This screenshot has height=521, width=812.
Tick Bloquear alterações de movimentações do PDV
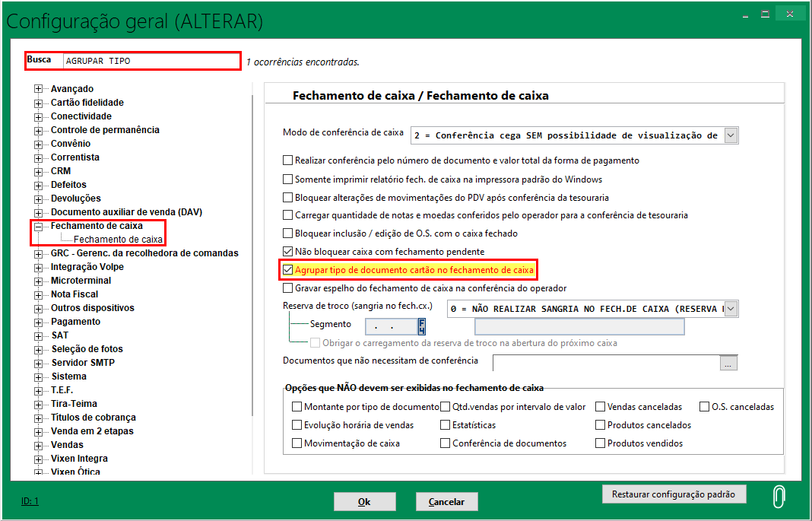coord(287,197)
